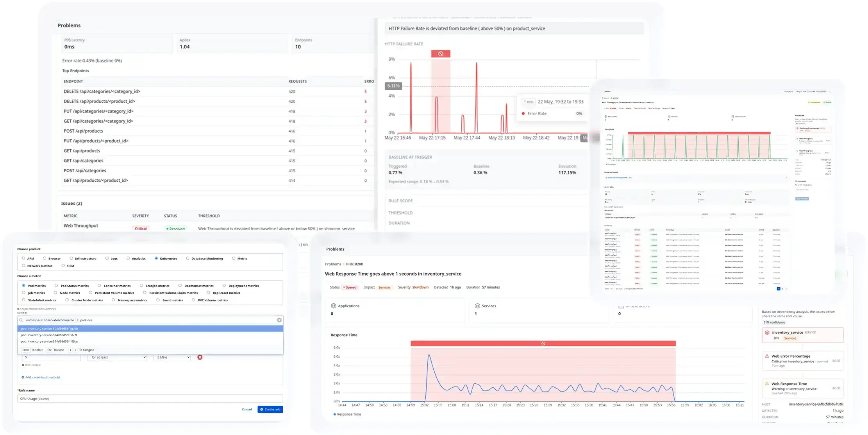Screen dimensions: 868x435
Task: Click the inventory_service stack icon in root cause
Action: click(767, 333)
